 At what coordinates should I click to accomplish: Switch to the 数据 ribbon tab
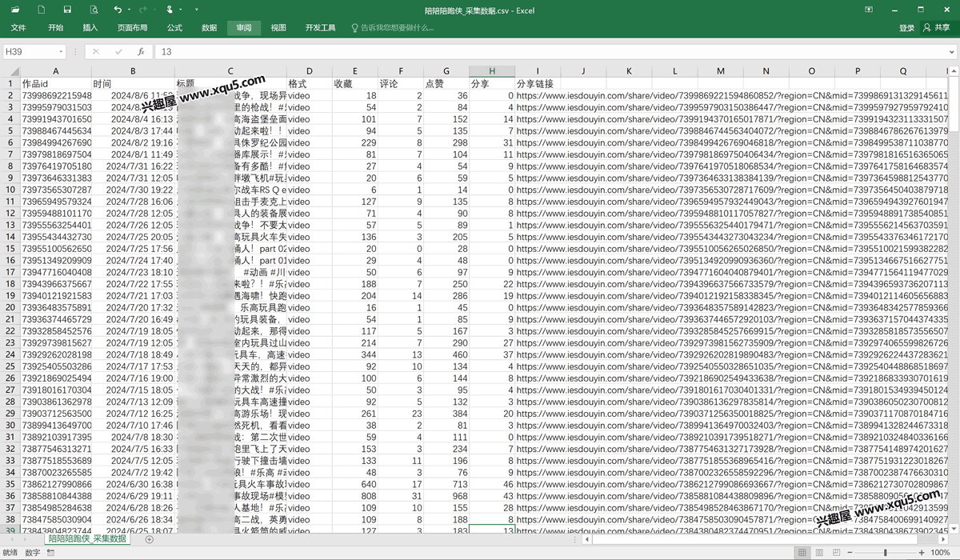210,28
